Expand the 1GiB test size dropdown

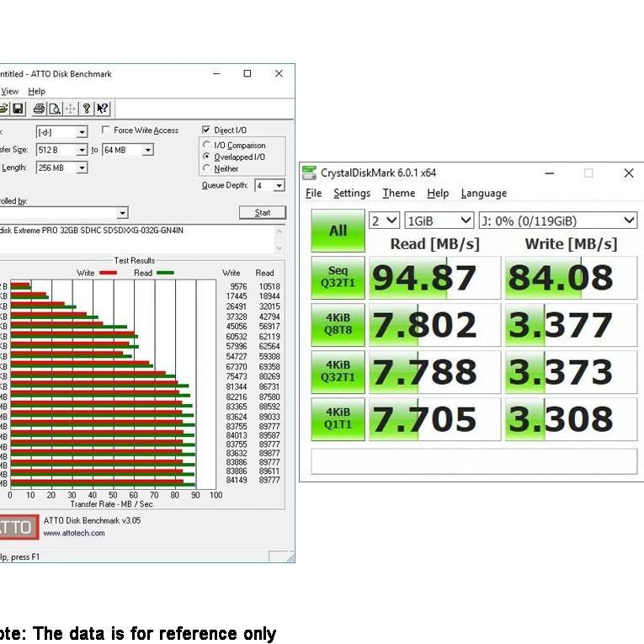tap(439, 221)
